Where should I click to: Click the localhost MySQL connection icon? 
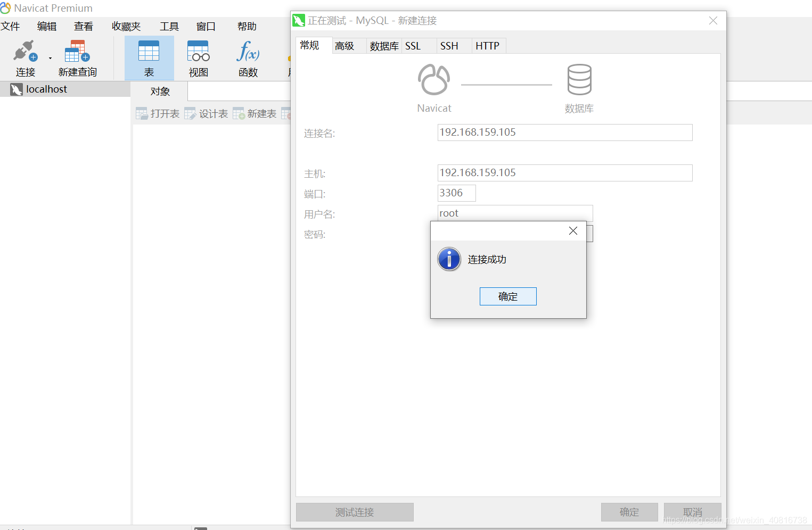tap(17, 89)
